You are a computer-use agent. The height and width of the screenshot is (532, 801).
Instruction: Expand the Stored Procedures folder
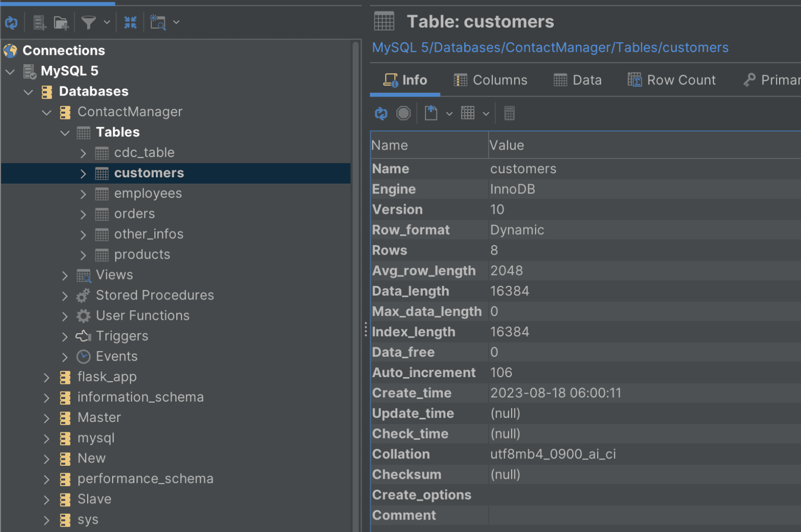click(65, 296)
